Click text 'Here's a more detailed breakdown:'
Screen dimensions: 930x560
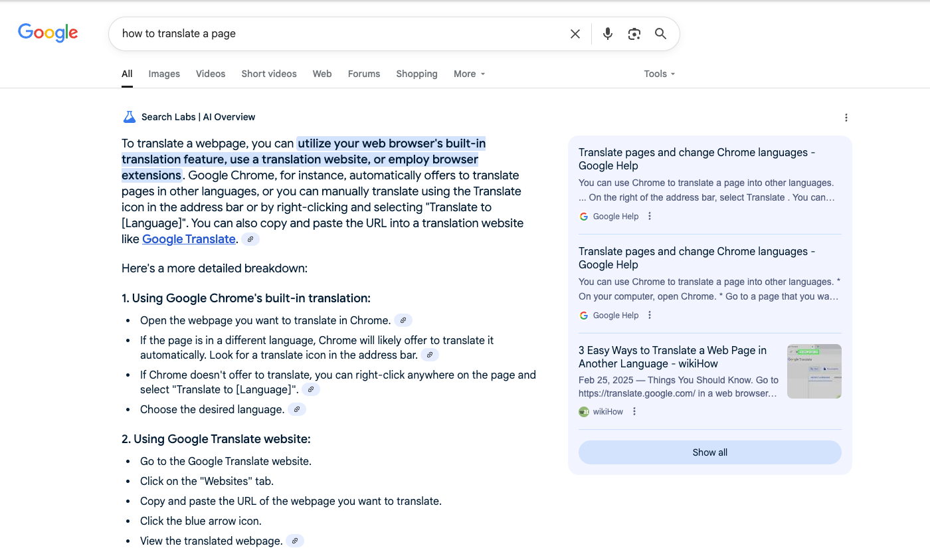215,268
